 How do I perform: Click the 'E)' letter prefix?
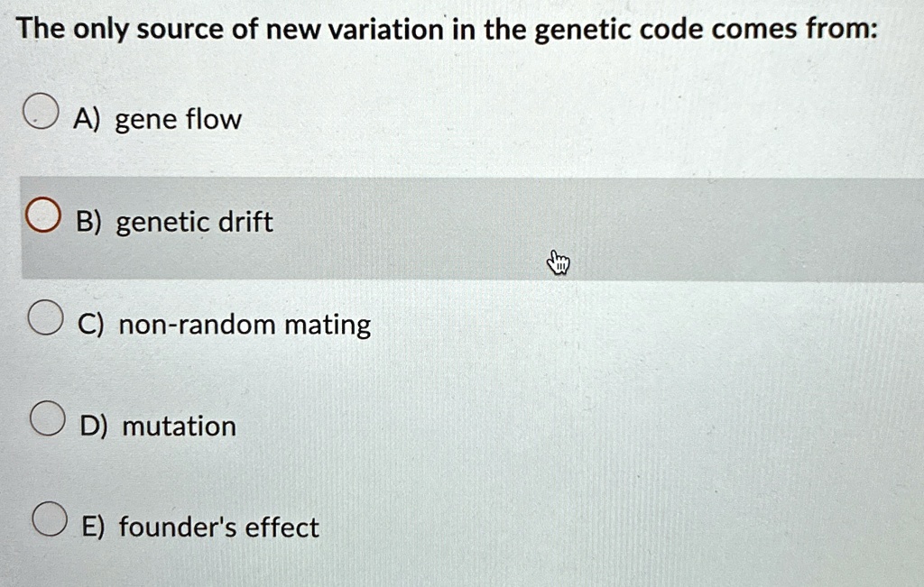pyautogui.click(x=93, y=527)
